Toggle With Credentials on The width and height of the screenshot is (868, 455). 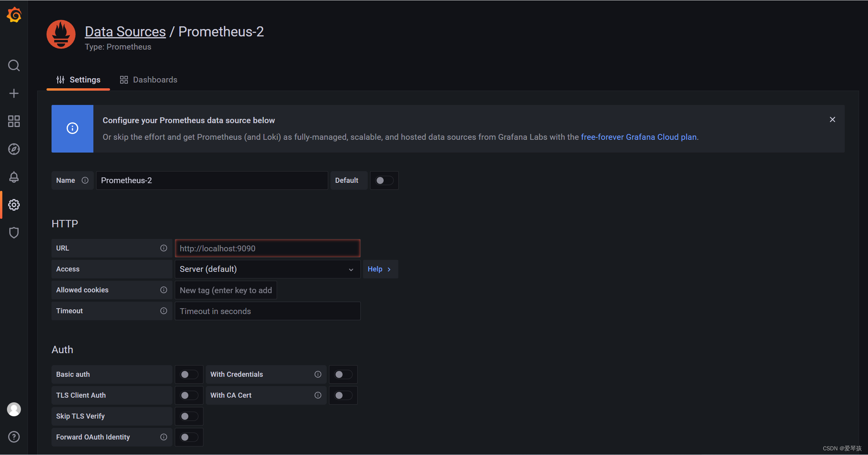click(x=343, y=374)
